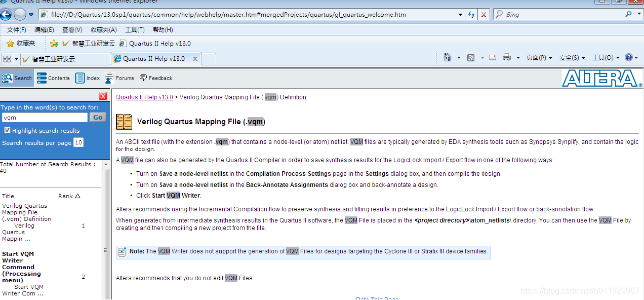
Task: Expand the address bar history dropdown
Action: 460,15
